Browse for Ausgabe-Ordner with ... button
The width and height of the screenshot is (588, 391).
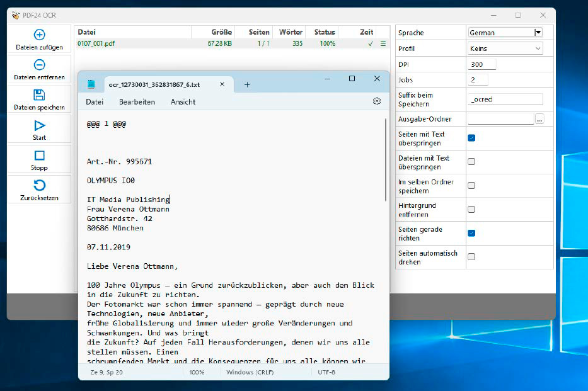click(539, 119)
